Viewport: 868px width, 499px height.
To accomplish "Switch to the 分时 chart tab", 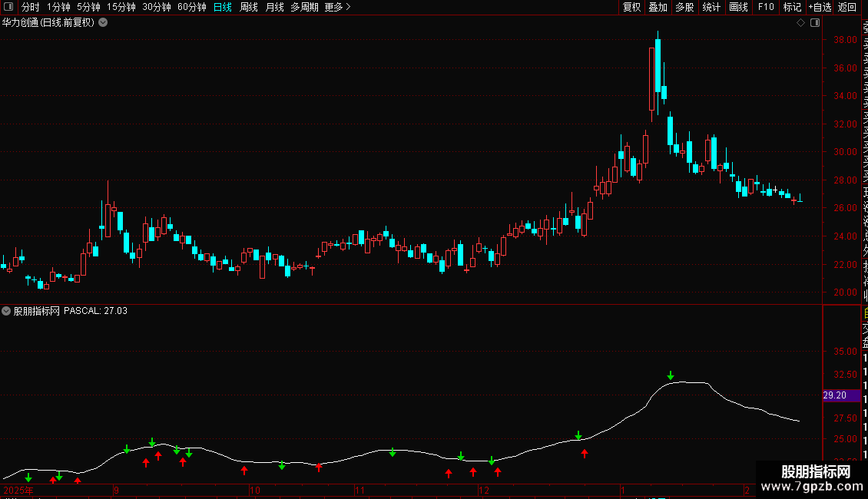I will pos(31,7).
